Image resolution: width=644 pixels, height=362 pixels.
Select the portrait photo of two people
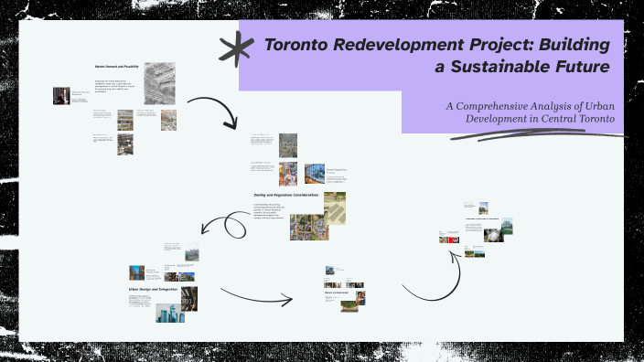click(x=360, y=298)
